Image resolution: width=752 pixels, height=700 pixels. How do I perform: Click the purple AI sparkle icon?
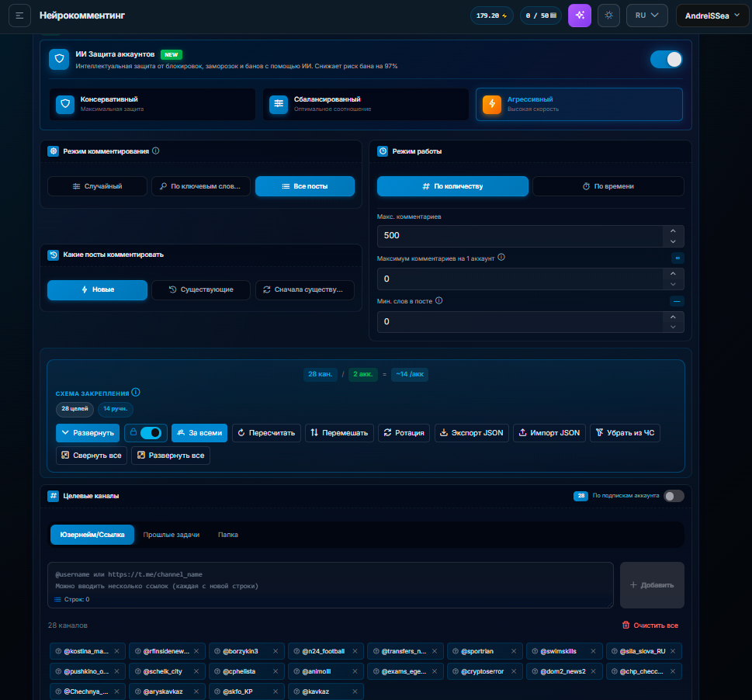tap(580, 16)
